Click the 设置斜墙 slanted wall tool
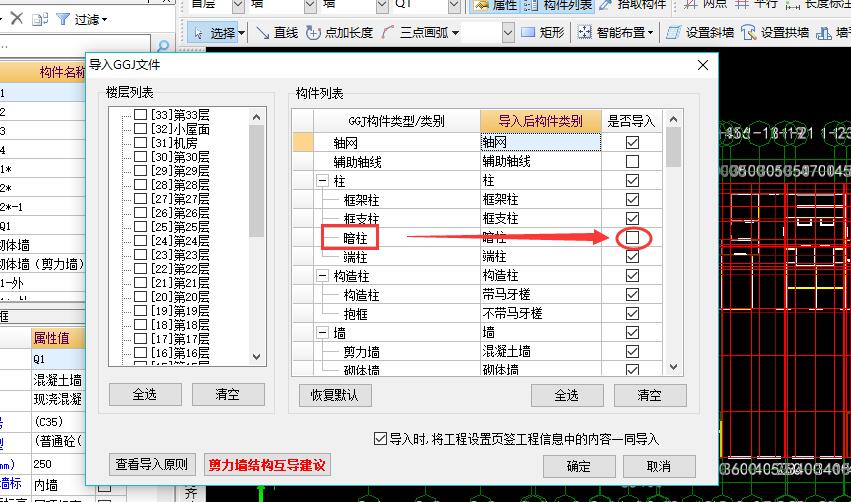851x502 pixels. click(x=700, y=33)
